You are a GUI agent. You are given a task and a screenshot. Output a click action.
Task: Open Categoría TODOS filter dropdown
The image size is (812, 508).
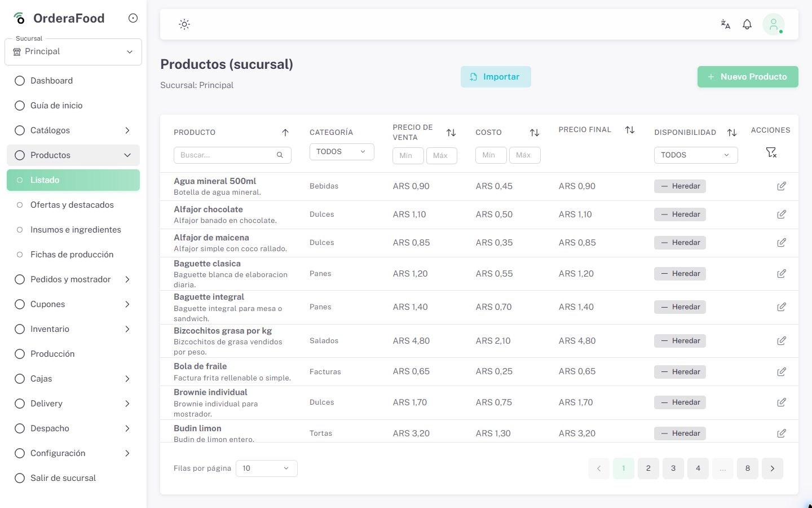(342, 152)
